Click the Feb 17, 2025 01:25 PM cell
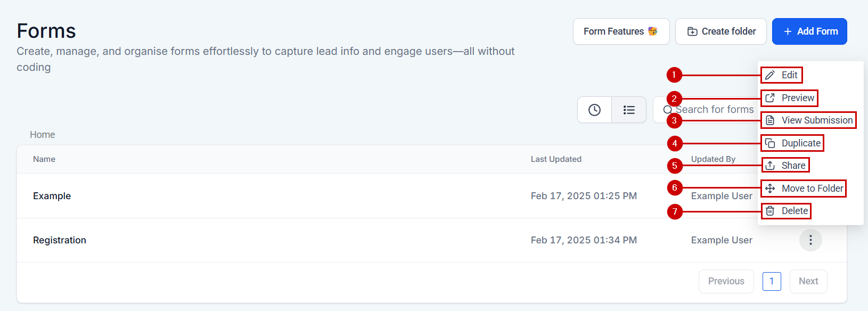Screen dimensions: 868x311 [584, 196]
